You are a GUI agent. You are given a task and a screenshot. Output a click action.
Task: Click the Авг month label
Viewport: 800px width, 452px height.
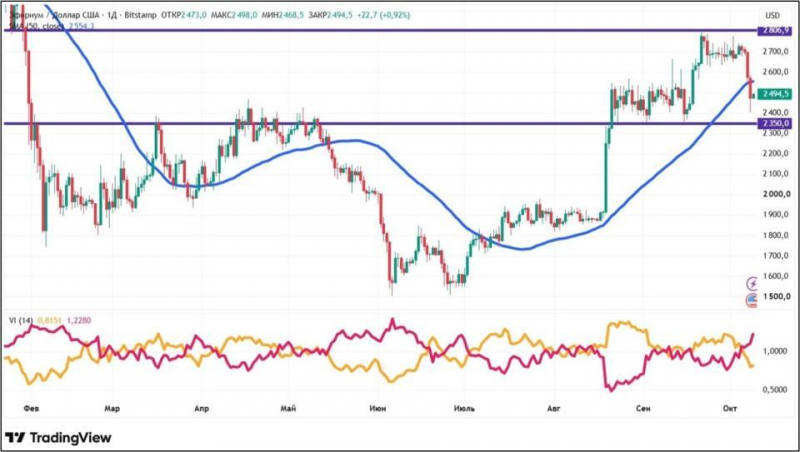coord(554,408)
